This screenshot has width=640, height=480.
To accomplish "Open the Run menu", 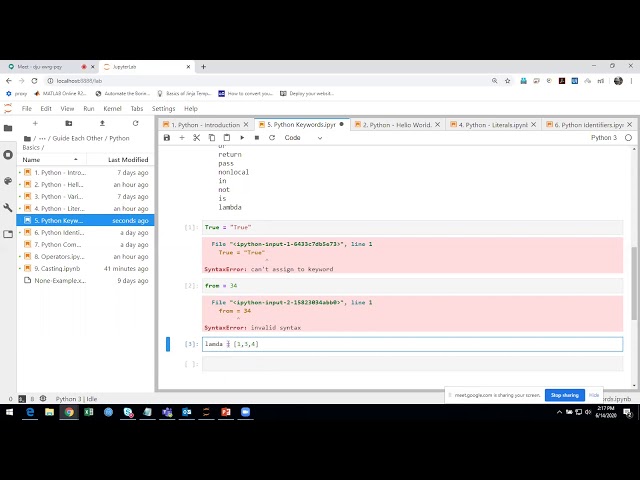I will [89, 109].
